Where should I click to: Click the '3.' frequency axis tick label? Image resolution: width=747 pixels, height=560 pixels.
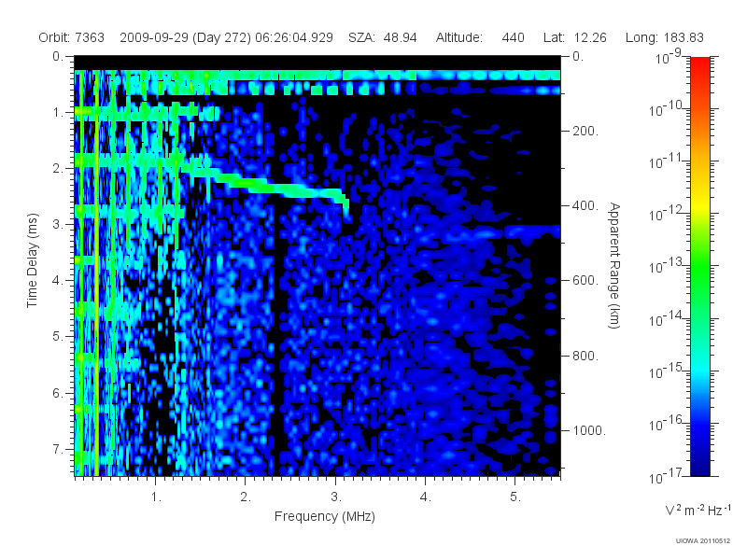[x=336, y=497]
